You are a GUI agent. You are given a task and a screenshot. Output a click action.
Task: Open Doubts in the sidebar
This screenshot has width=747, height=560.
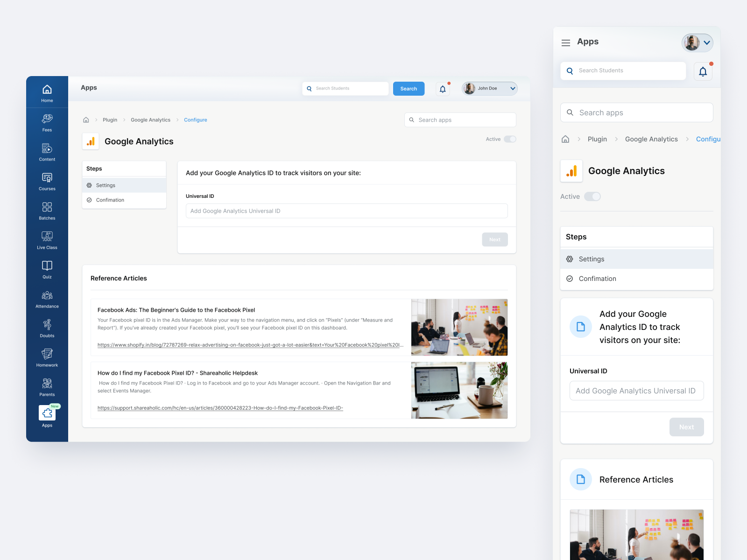coord(47,329)
